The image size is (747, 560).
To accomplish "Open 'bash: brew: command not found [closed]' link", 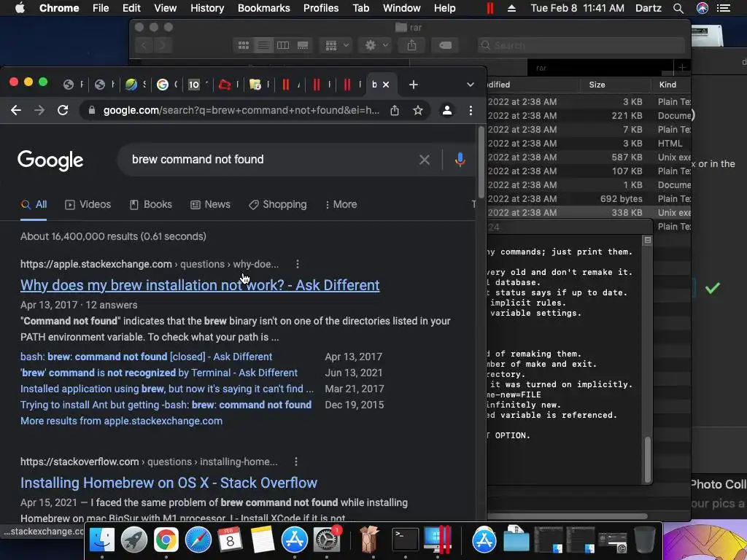I will point(146,357).
